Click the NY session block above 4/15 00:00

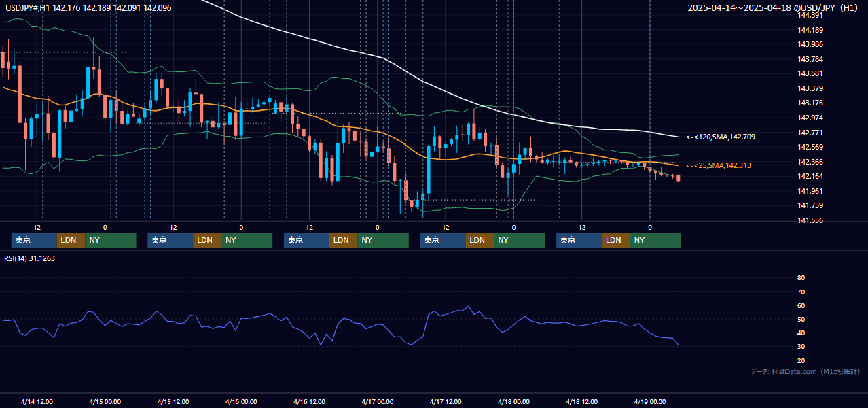[x=111, y=240]
